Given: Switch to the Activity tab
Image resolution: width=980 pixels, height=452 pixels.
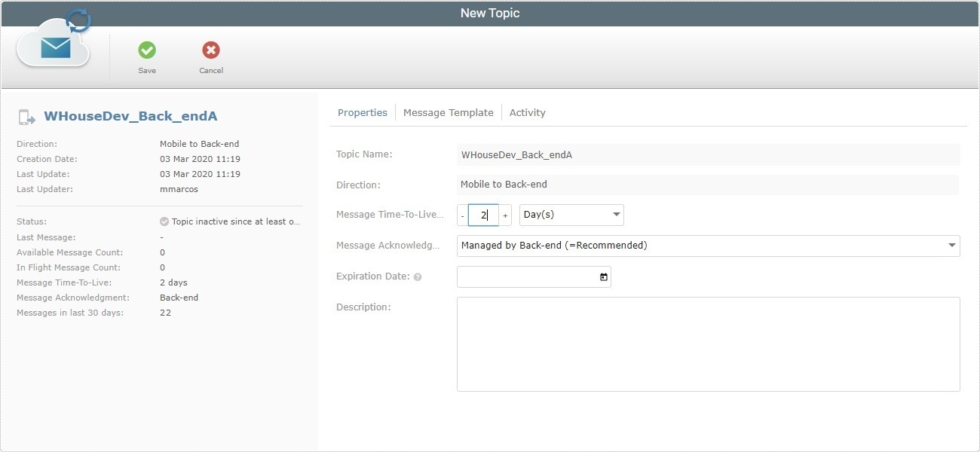Looking at the screenshot, I should tap(527, 112).
